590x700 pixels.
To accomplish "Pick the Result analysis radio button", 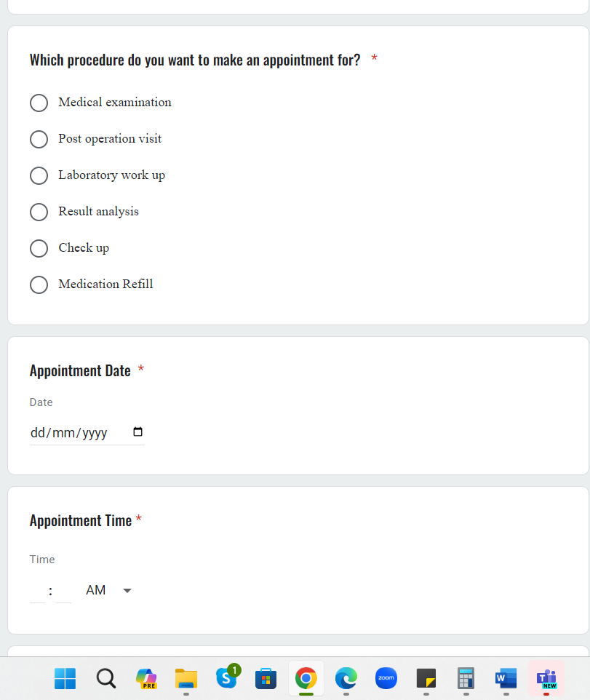I will click(x=39, y=212).
